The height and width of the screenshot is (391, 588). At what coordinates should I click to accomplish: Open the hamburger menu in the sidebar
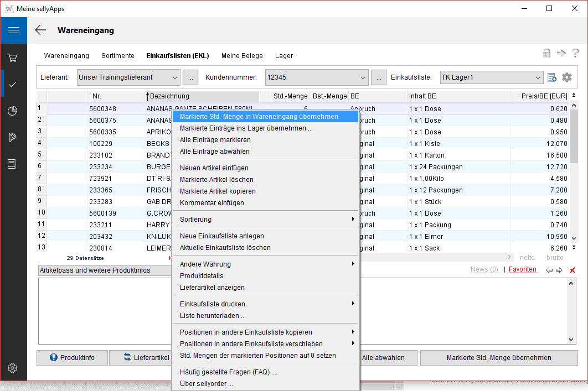(13, 30)
